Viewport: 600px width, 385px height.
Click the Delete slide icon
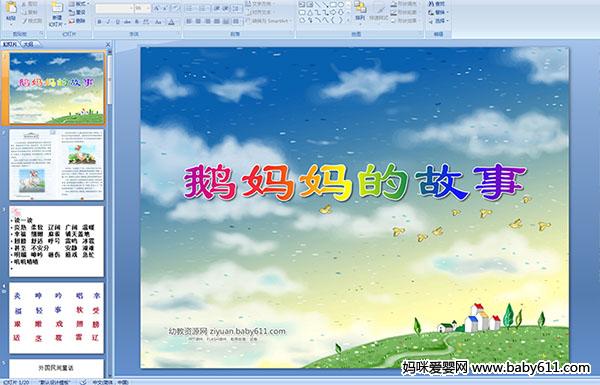tap(77, 21)
